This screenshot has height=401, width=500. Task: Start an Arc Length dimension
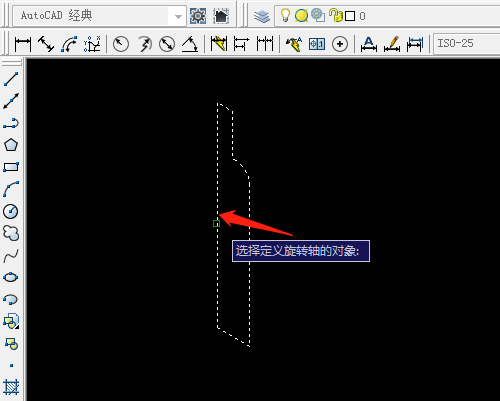69,44
